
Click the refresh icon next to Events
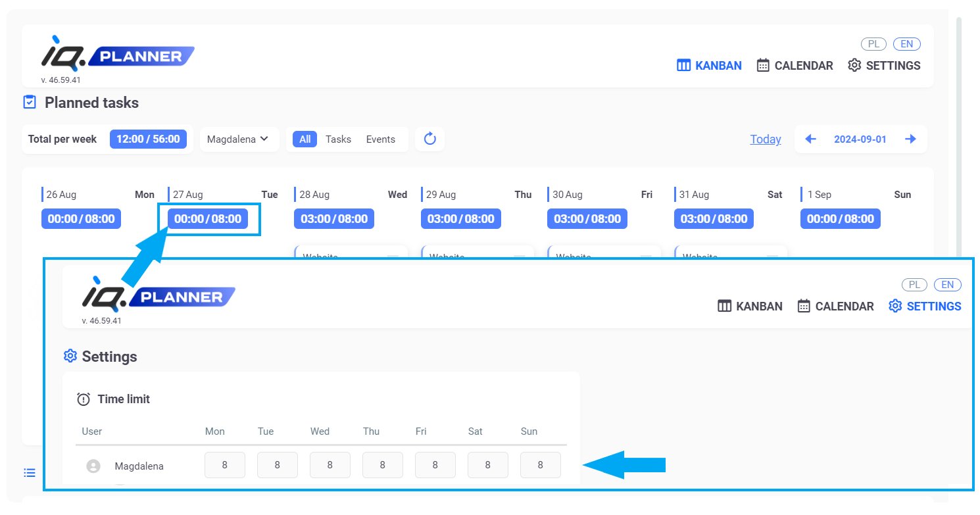pos(429,139)
